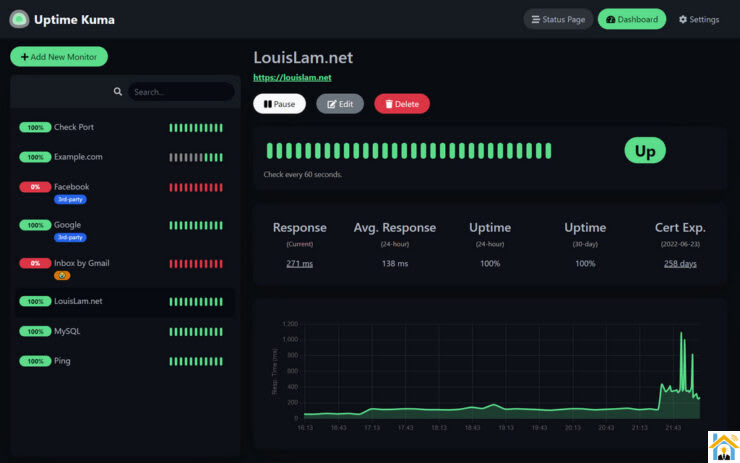Pause the LouisLam.net monitor
Viewport: 740px width, 463px height.
[x=279, y=104]
